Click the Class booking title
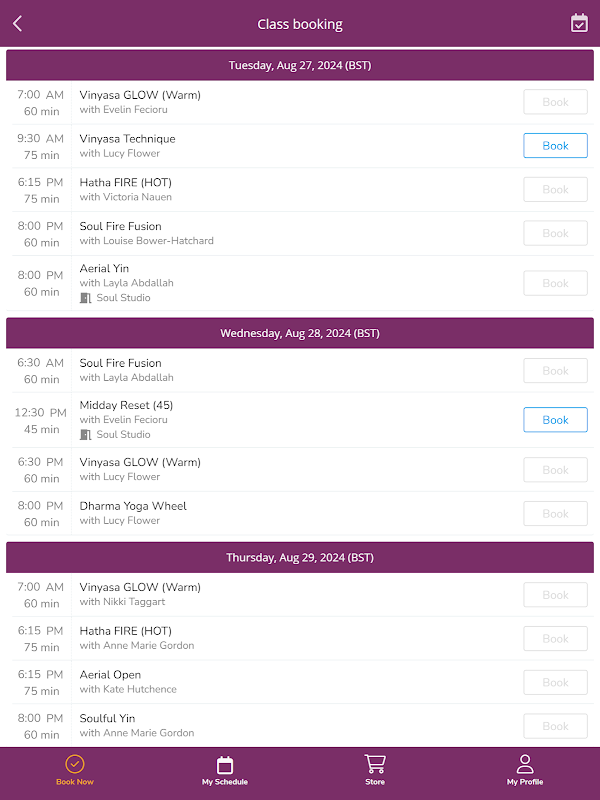Image resolution: width=600 pixels, height=800 pixels. point(300,24)
